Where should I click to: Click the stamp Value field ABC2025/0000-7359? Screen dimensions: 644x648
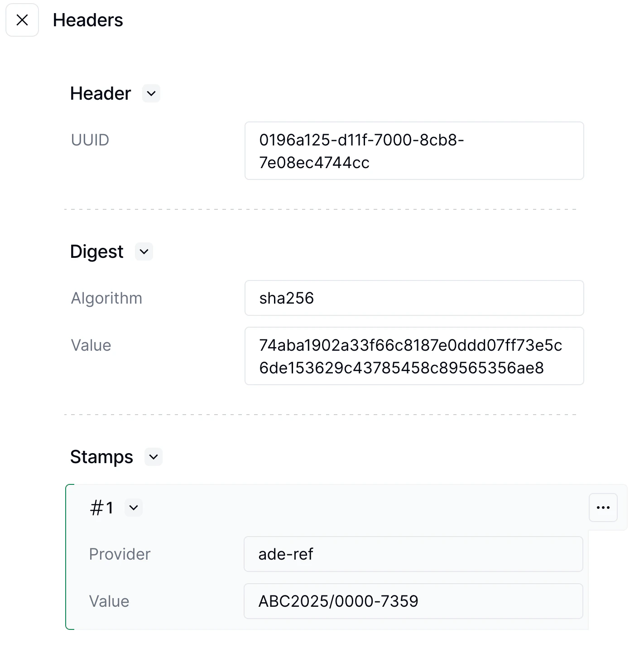(413, 601)
